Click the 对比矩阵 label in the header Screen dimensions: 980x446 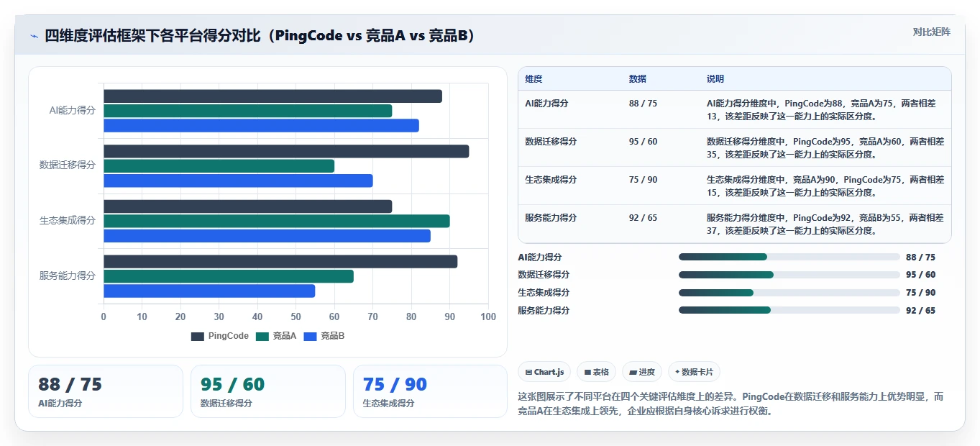click(x=932, y=32)
